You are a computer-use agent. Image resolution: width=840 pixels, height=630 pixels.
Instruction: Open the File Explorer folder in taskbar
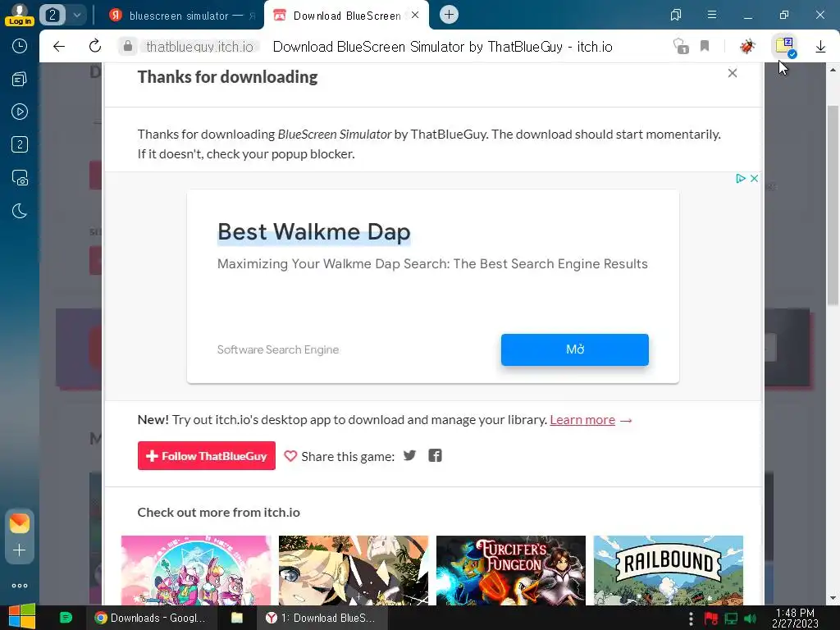(237, 618)
